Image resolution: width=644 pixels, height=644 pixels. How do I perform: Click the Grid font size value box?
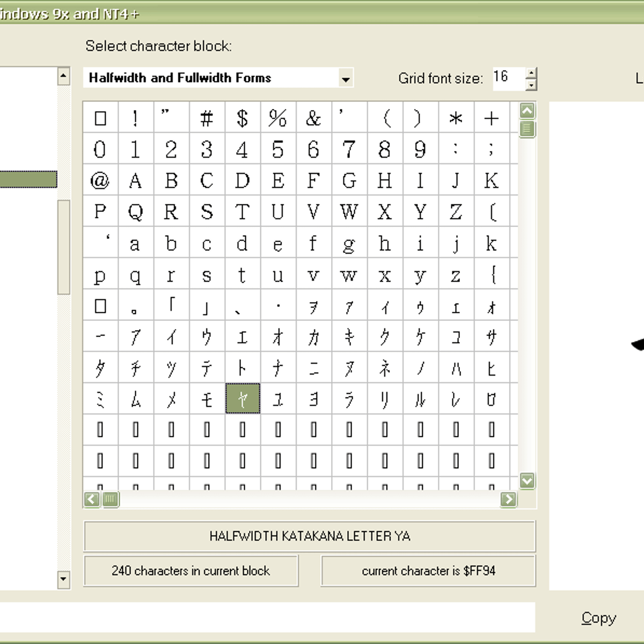[509, 78]
